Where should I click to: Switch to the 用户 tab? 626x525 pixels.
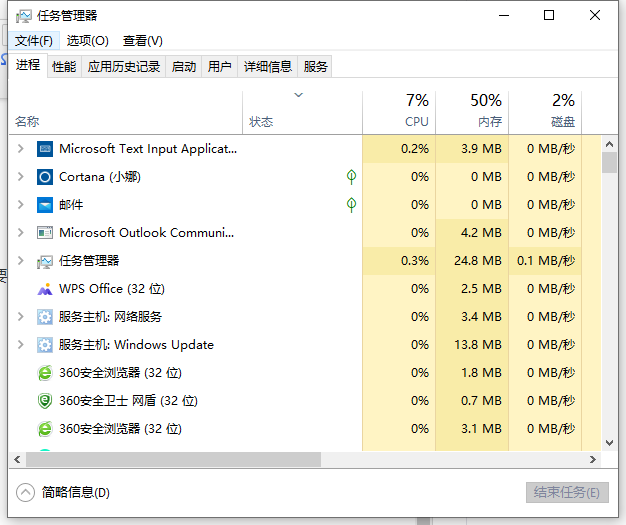[x=220, y=66]
